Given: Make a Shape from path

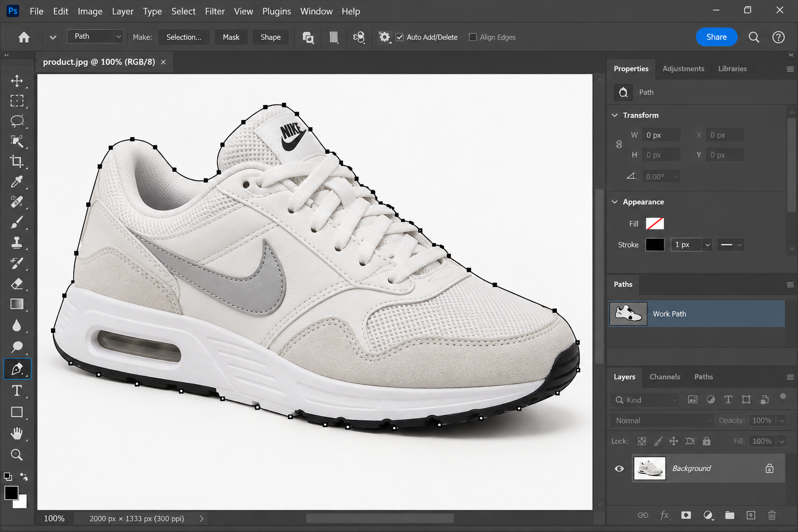Looking at the screenshot, I should [x=271, y=37].
